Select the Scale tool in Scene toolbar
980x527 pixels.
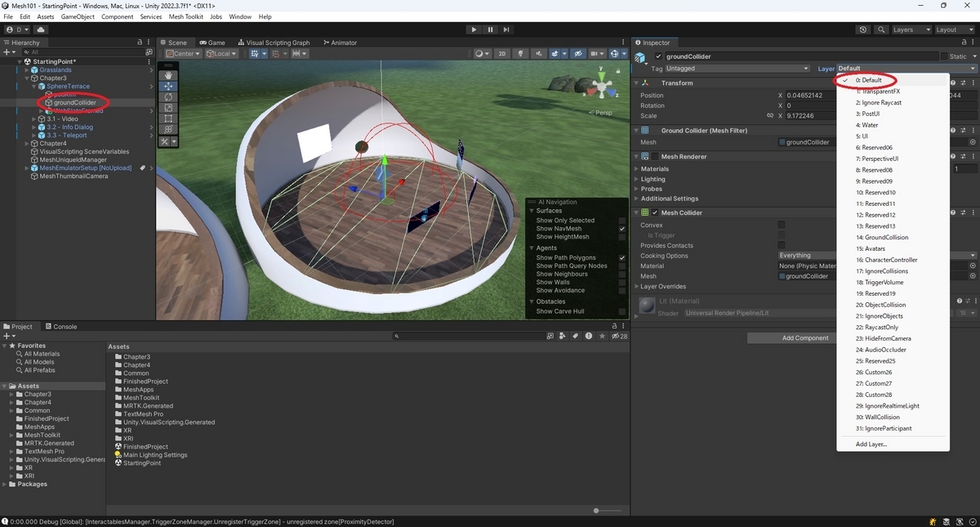(x=168, y=108)
